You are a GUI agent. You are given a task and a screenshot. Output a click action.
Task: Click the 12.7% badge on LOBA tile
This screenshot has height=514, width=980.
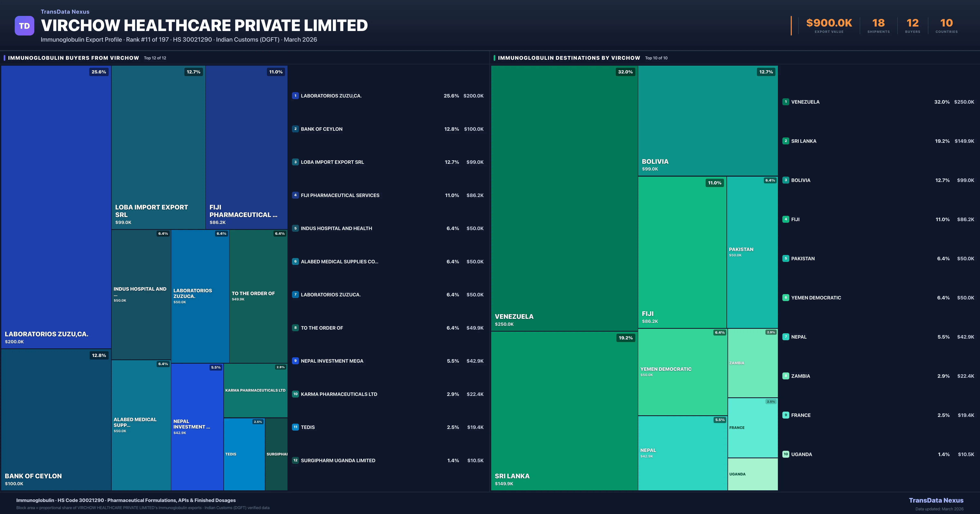click(193, 72)
